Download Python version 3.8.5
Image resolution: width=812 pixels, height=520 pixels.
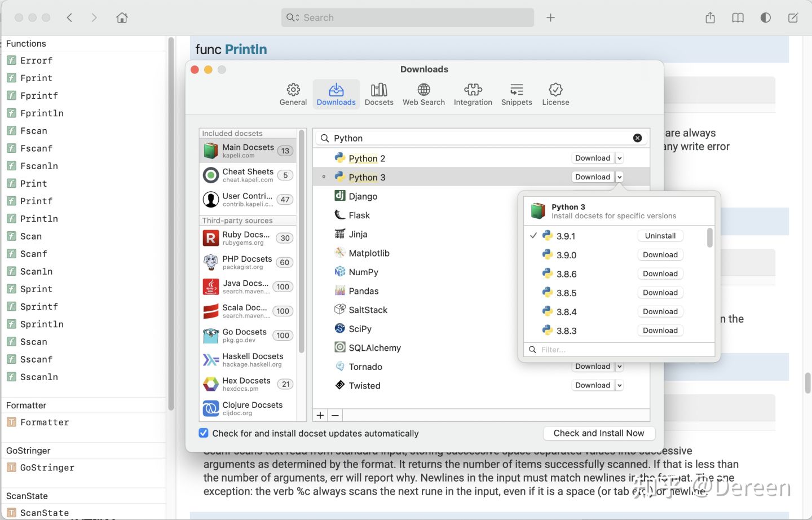(x=660, y=293)
